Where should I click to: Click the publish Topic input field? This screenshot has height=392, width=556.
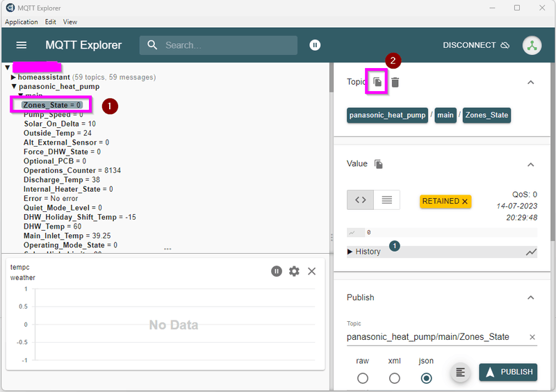pos(437,337)
